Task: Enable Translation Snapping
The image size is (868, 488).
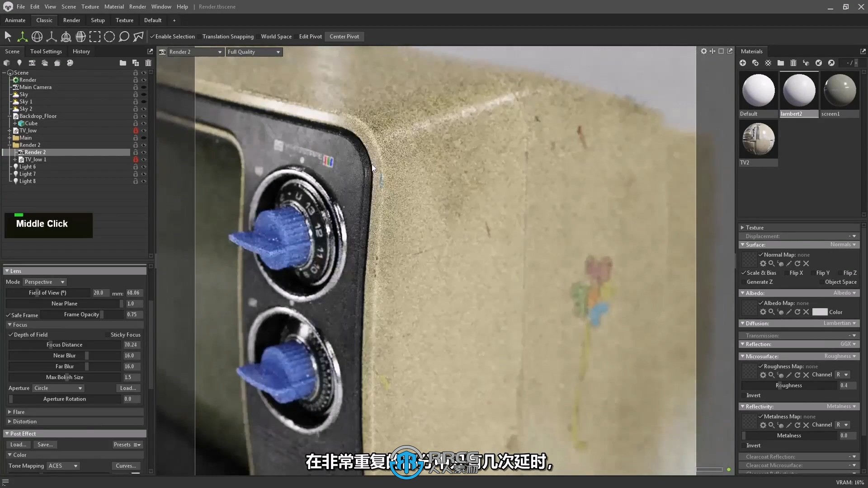Action: (x=199, y=37)
